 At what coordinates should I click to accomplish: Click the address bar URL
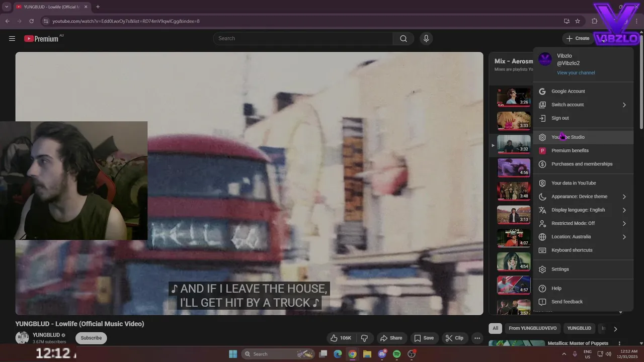126,21
